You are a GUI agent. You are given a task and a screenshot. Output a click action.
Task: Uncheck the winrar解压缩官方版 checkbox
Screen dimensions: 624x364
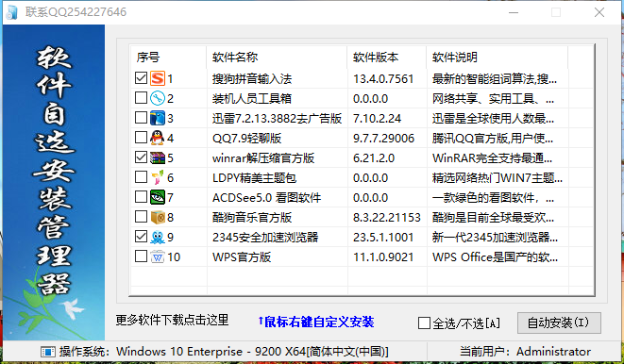pos(141,157)
